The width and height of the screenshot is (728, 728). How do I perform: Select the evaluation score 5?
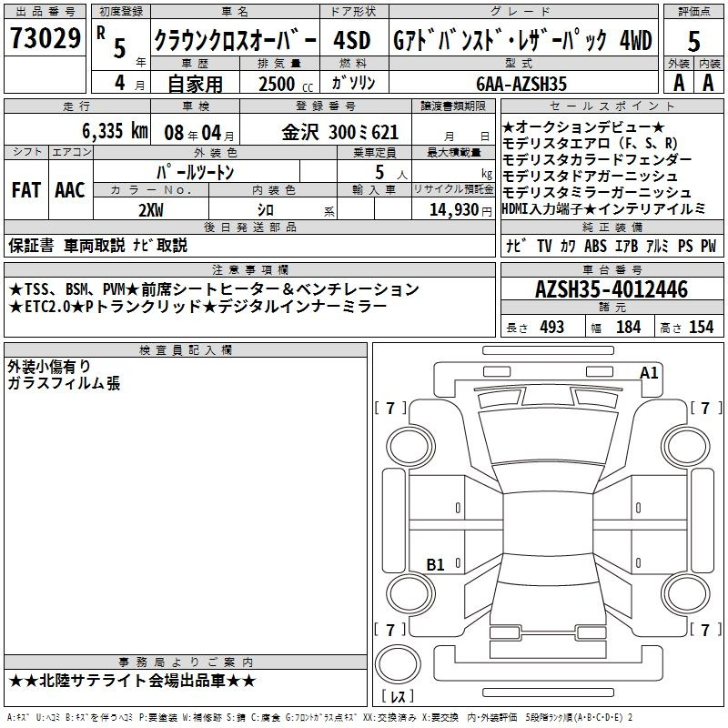tap(693, 42)
